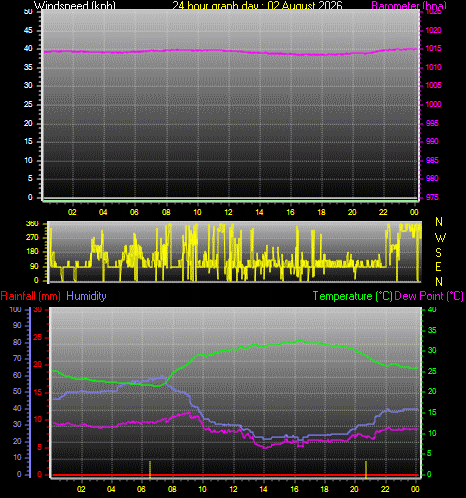
Task: Click hour label 14 under the temperature graph
Action: 263,489
